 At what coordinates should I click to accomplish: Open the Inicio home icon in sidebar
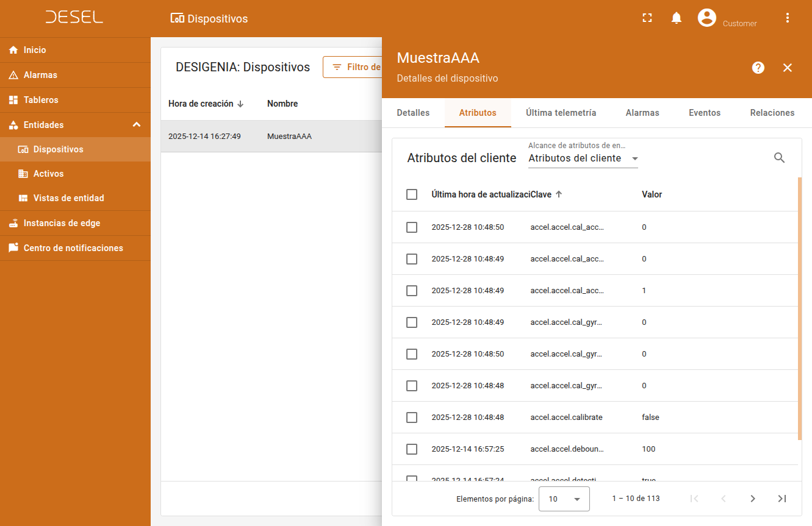12,49
